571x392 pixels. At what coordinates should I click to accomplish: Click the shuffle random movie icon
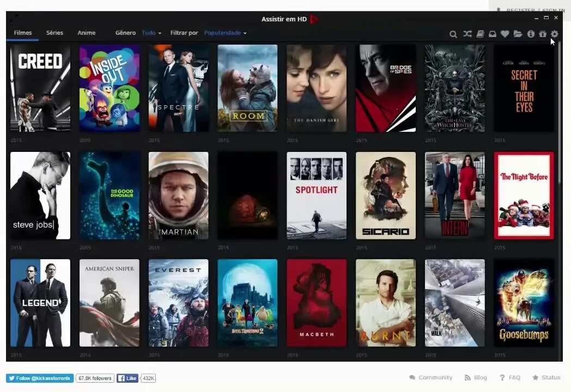click(x=467, y=34)
